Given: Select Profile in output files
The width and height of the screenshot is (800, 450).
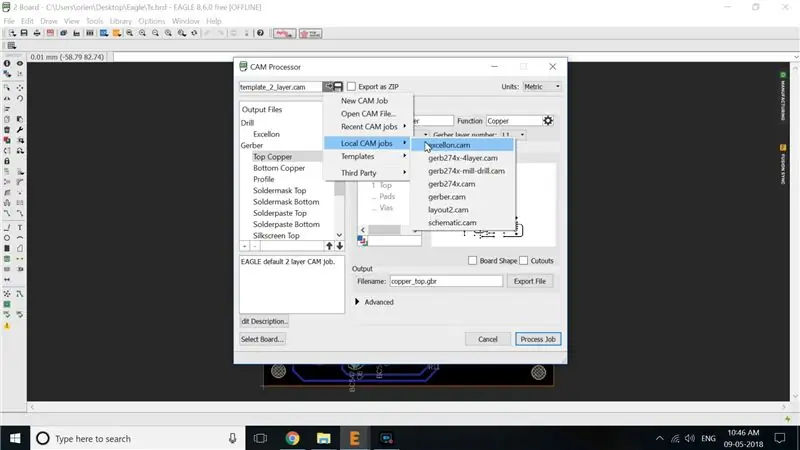Looking at the screenshot, I should pyautogui.click(x=264, y=179).
